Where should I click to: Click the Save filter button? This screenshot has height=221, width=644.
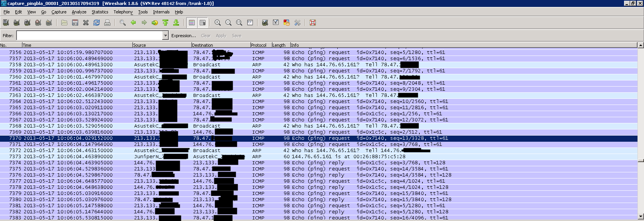(x=237, y=36)
